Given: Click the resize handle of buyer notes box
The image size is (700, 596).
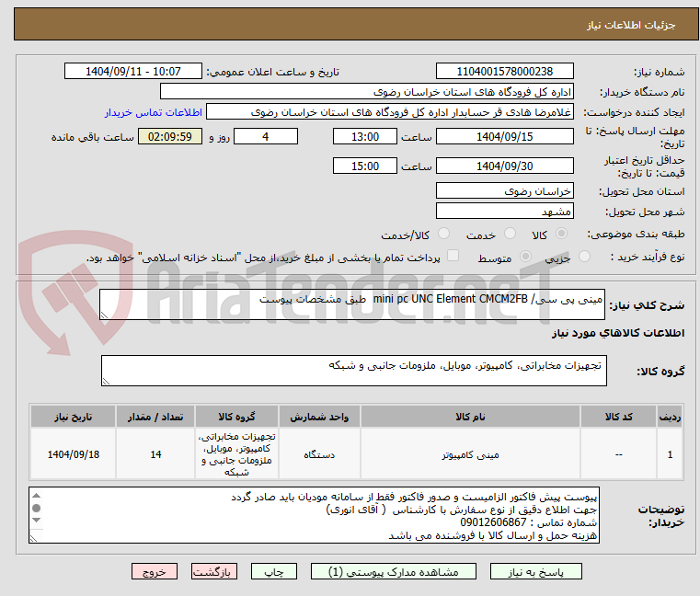Looking at the screenshot, I should [33, 538].
